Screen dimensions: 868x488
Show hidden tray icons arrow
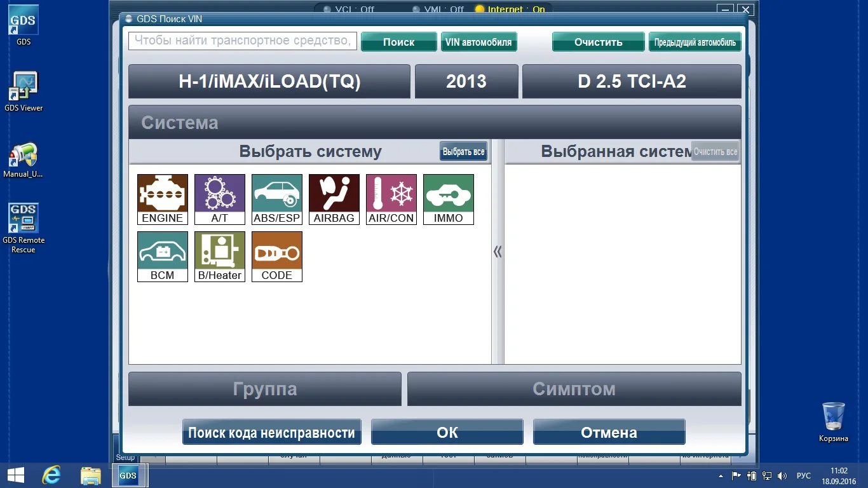(721, 476)
